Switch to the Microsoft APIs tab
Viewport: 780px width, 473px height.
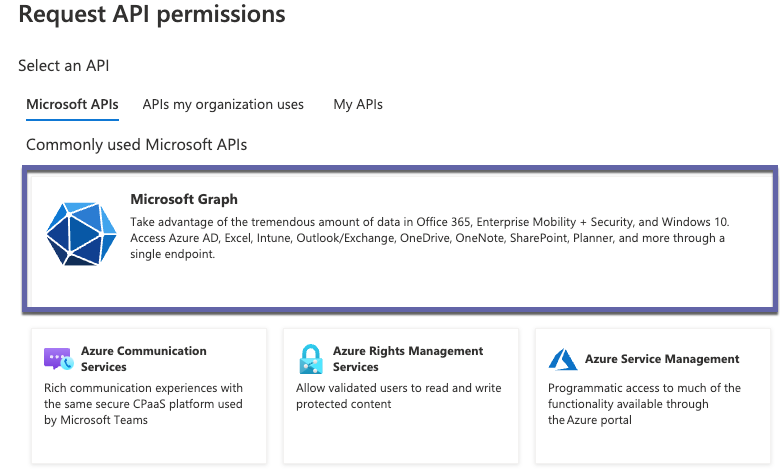(x=72, y=104)
